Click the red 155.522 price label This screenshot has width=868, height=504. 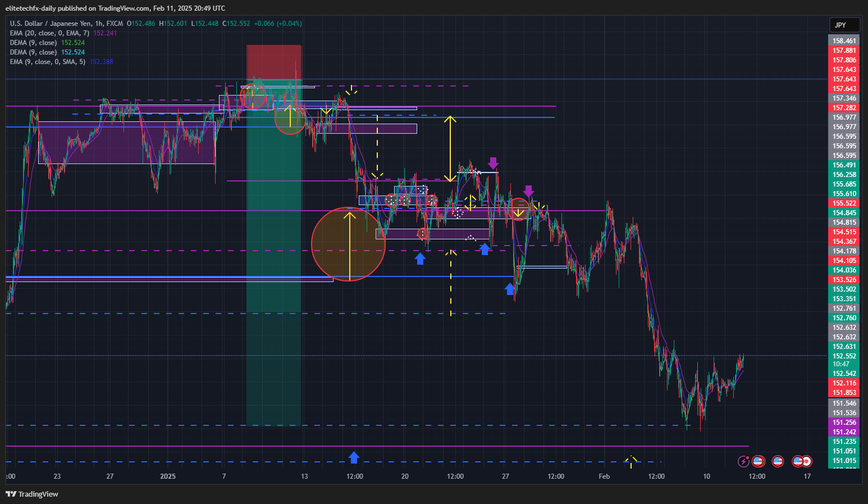click(844, 203)
